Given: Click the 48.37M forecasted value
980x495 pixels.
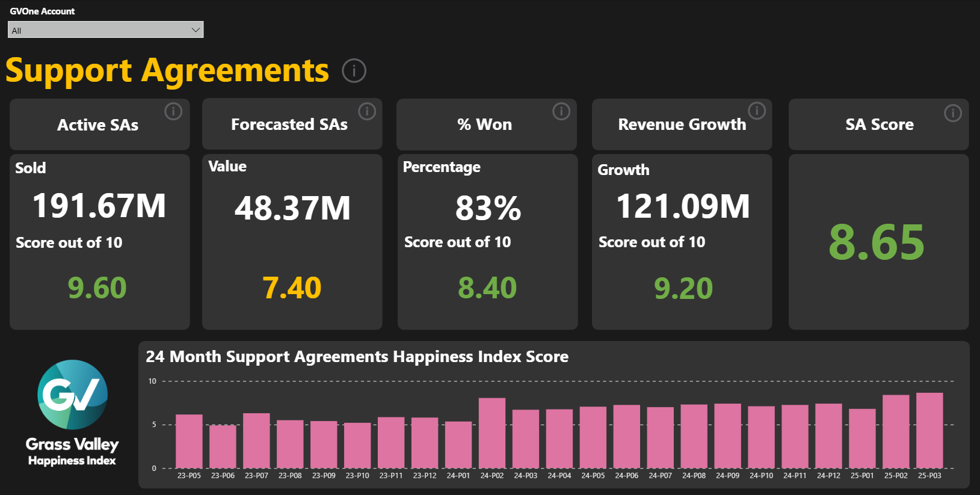Looking at the screenshot, I should coord(292,208).
